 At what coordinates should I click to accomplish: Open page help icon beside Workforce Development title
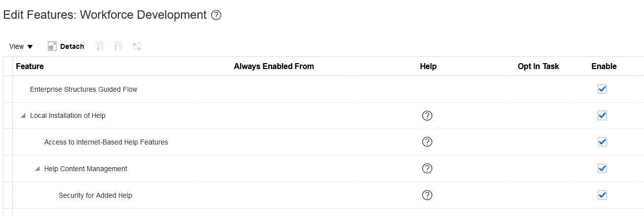(216, 15)
